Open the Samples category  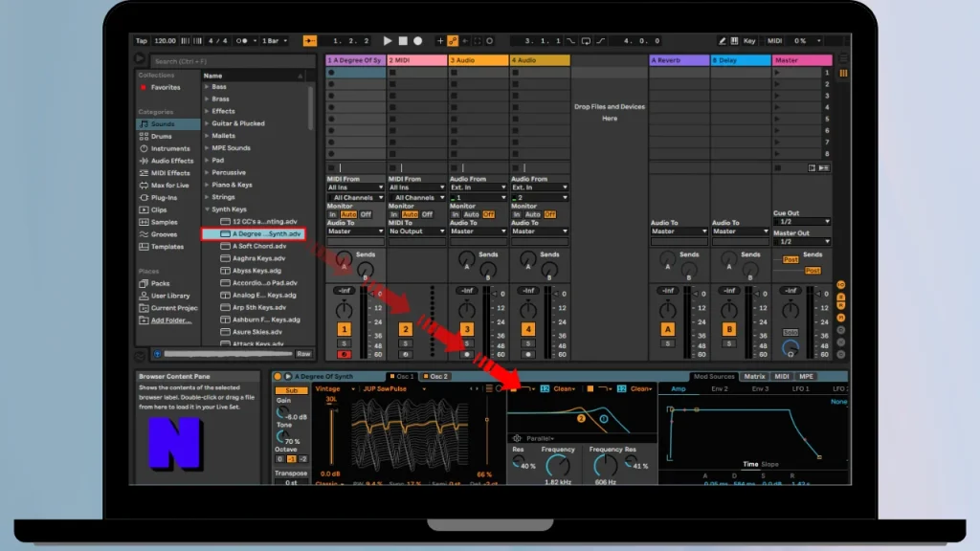(164, 222)
